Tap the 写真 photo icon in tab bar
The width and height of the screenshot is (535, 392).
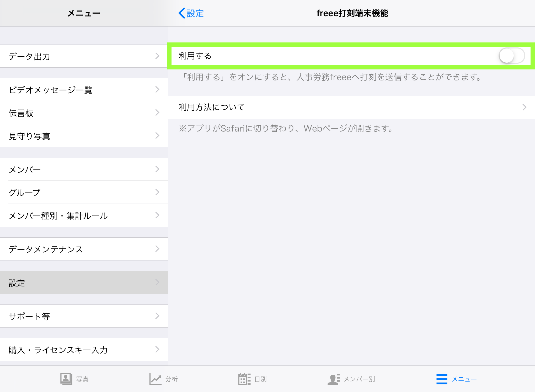click(x=66, y=379)
